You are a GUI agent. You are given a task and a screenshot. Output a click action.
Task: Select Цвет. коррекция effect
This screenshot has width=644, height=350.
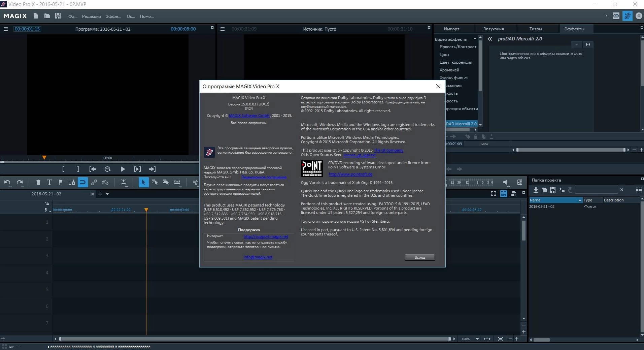coord(456,62)
